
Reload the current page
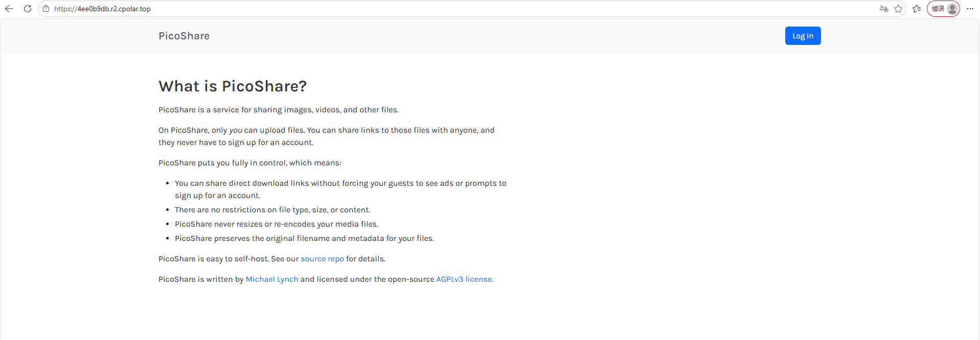28,9
